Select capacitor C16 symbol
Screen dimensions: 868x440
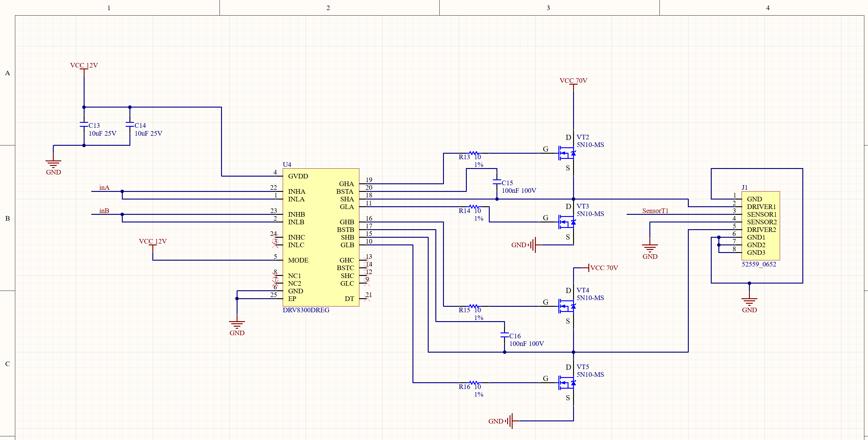(x=504, y=335)
